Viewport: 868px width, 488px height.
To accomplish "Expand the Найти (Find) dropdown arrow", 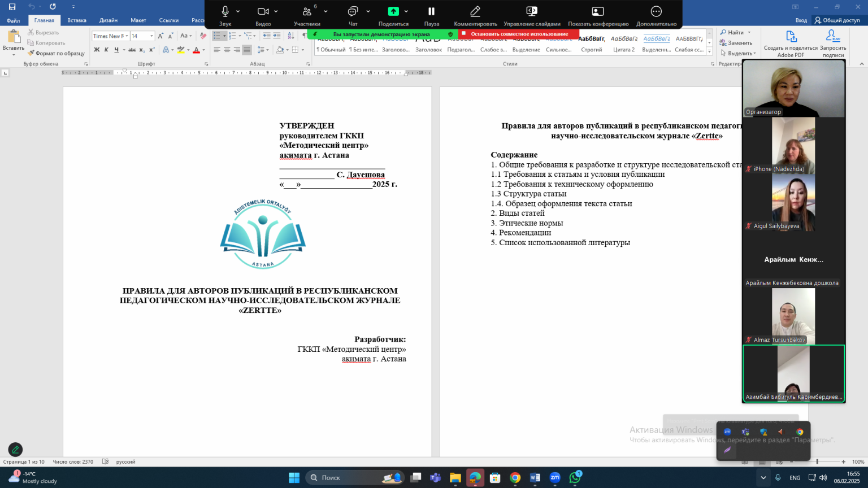I will pyautogui.click(x=749, y=33).
